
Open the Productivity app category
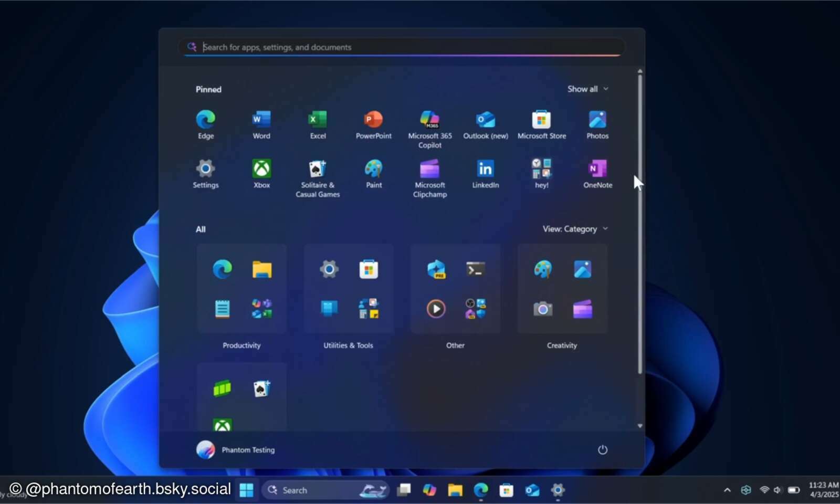coord(241,289)
